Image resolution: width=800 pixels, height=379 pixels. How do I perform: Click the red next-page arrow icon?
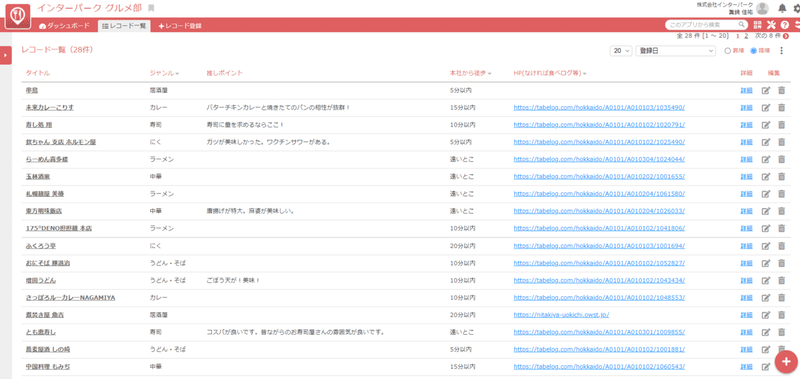pos(786,36)
